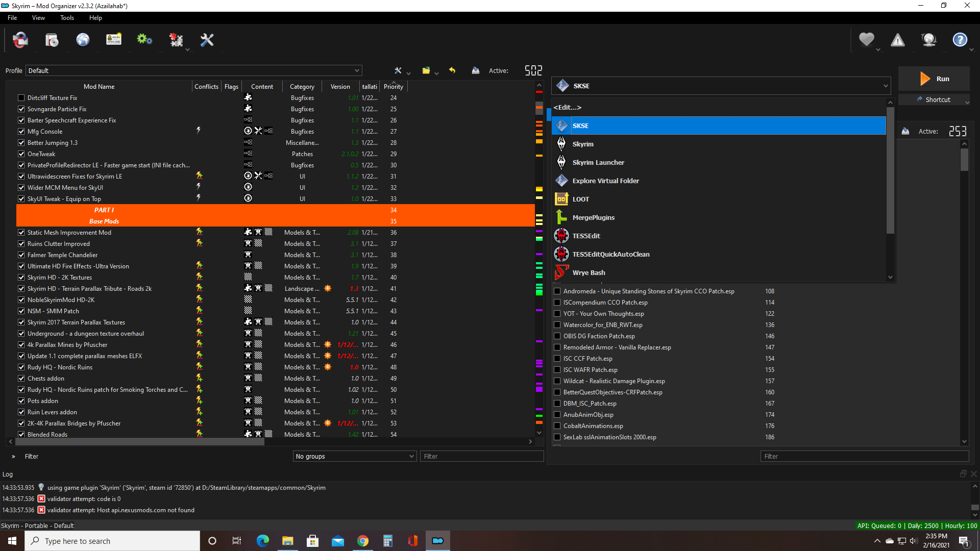Open Settings wrench and screwdriver icon
The width and height of the screenshot is (980, 551).
point(207,40)
